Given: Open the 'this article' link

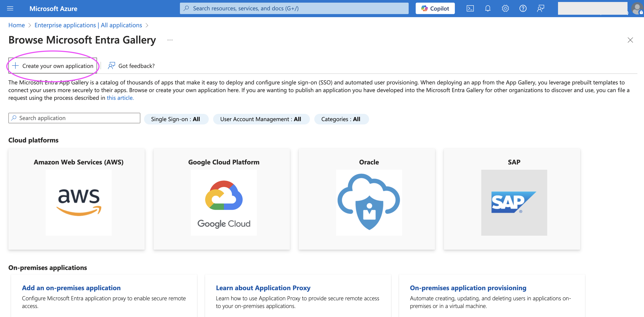Looking at the screenshot, I should point(120,98).
